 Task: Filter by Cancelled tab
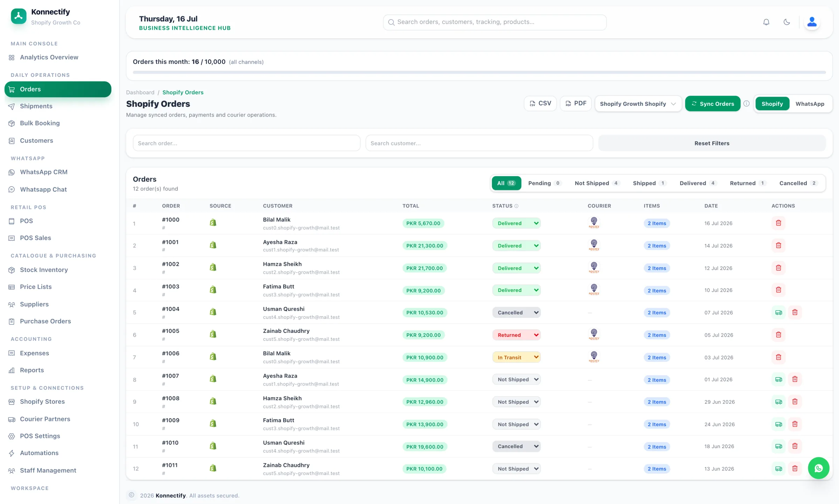click(798, 183)
